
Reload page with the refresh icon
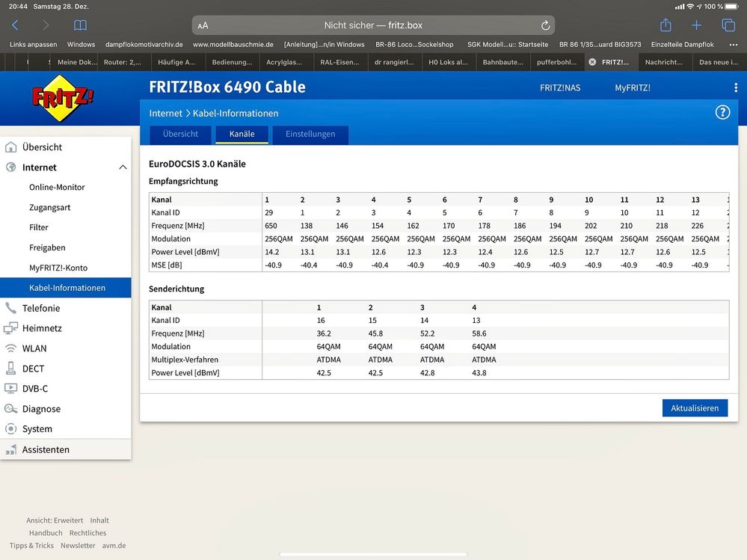pos(545,25)
